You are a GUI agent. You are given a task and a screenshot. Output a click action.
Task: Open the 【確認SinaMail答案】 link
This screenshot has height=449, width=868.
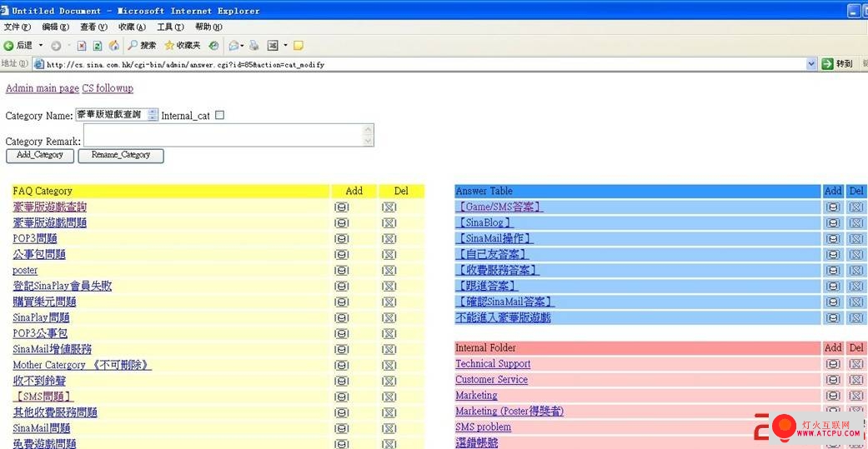504,302
